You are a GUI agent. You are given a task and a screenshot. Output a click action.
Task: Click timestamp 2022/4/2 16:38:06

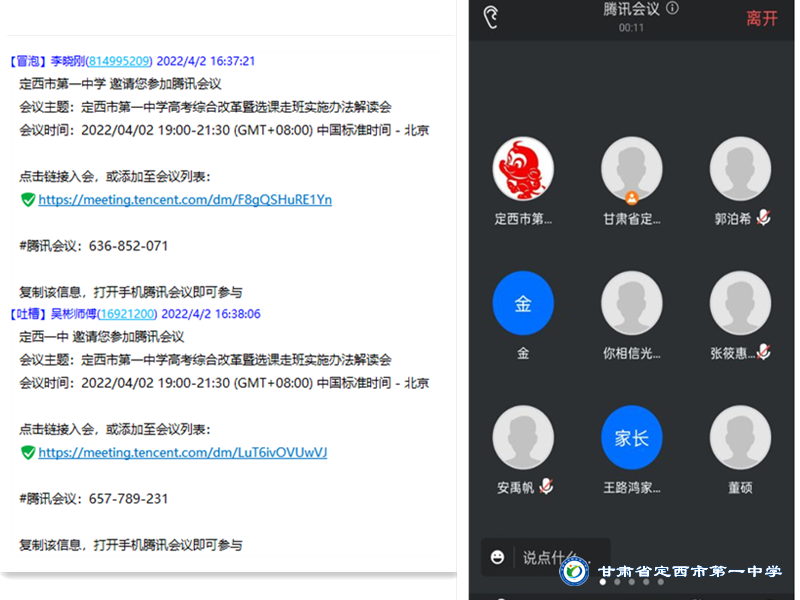pyautogui.click(x=211, y=314)
